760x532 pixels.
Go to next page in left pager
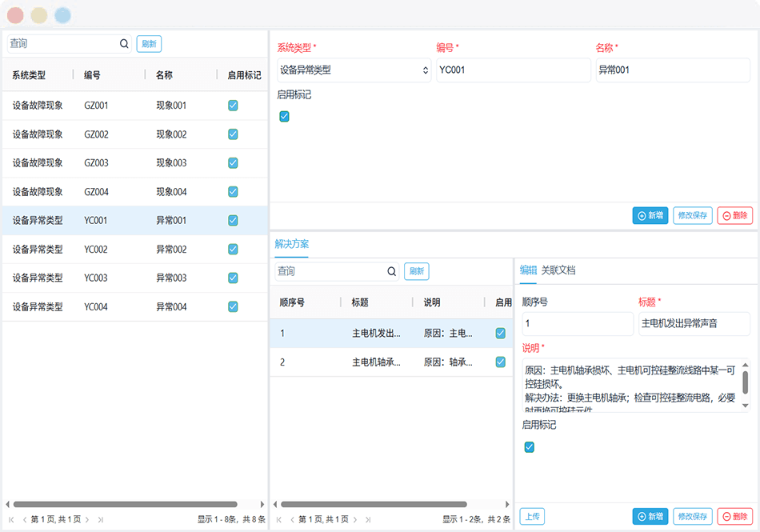point(87,519)
